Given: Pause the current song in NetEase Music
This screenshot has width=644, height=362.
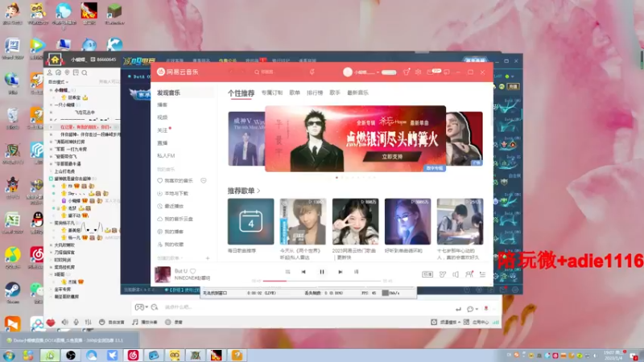Looking at the screenshot, I should point(322,272).
